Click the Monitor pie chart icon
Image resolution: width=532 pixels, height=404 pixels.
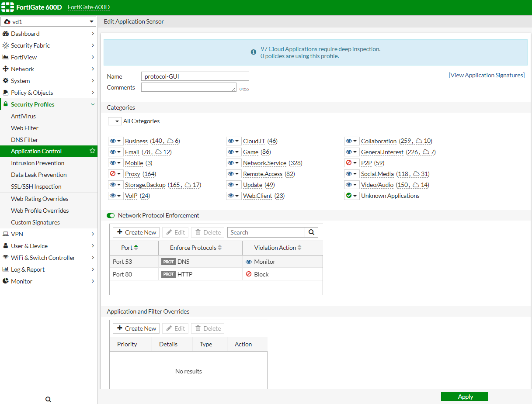[x=6, y=281]
